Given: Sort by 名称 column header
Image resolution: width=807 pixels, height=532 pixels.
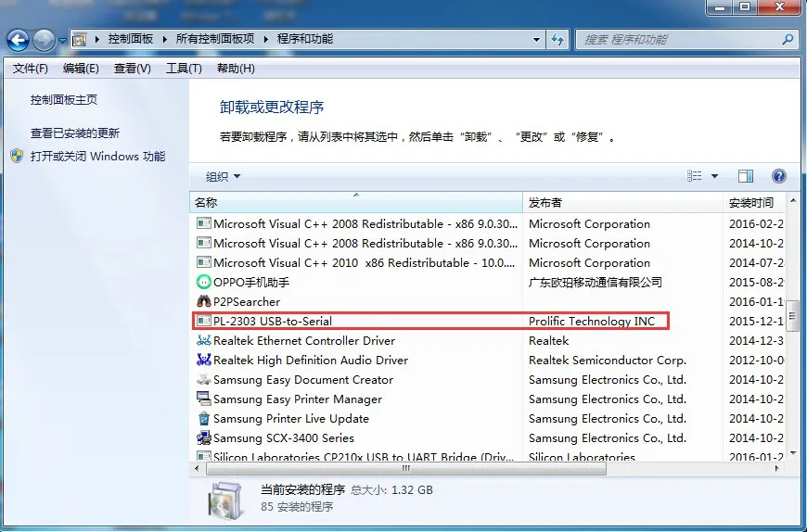Looking at the screenshot, I should pyautogui.click(x=356, y=203).
